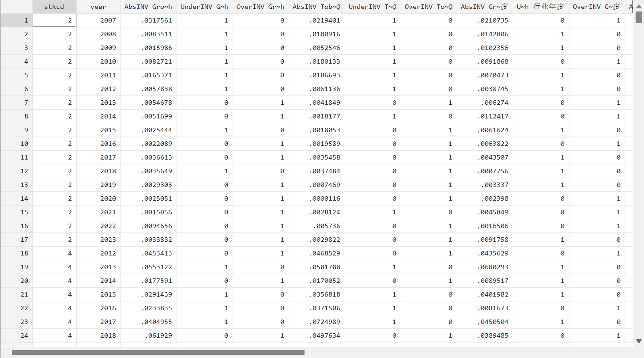This screenshot has height=358, width=644.
Task: Select the AbsINV_Gr~度 column header
Action: [x=485, y=7]
